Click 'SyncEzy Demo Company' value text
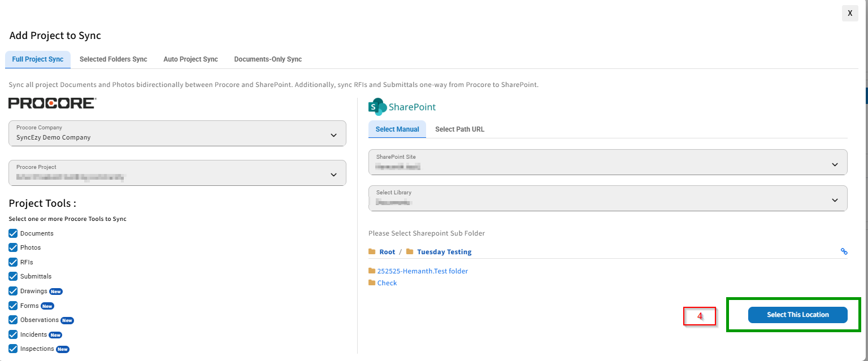 point(53,137)
